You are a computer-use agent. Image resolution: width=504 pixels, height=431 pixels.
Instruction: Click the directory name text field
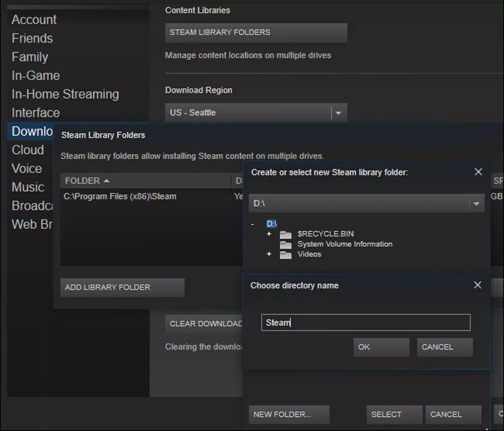(x=365, y=323)
